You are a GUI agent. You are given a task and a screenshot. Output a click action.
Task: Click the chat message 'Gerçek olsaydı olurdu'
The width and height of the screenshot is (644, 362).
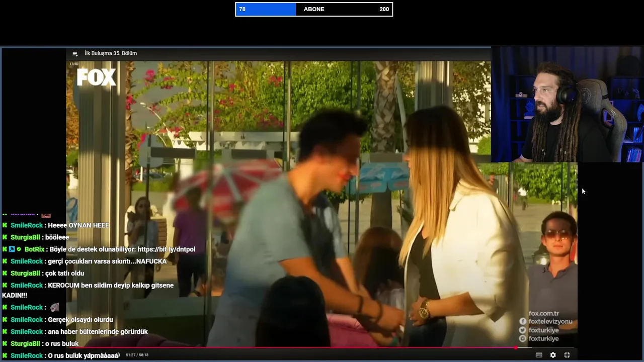click(80, 320)
